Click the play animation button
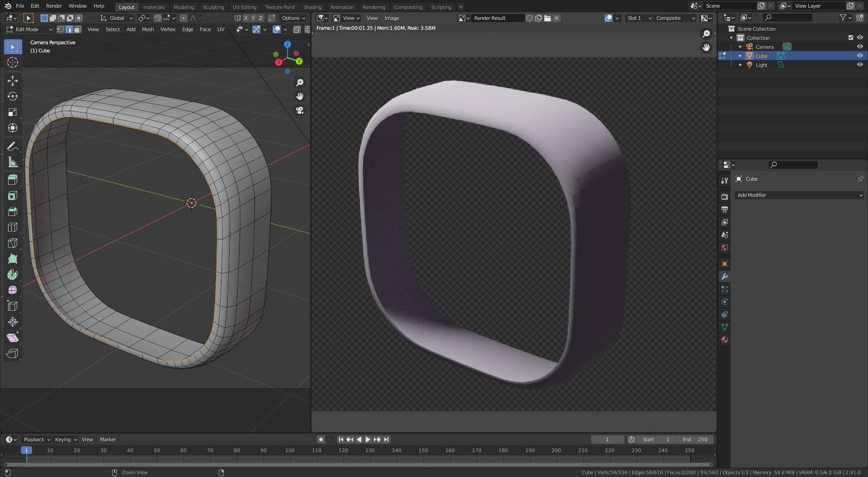 coord(368,440)
